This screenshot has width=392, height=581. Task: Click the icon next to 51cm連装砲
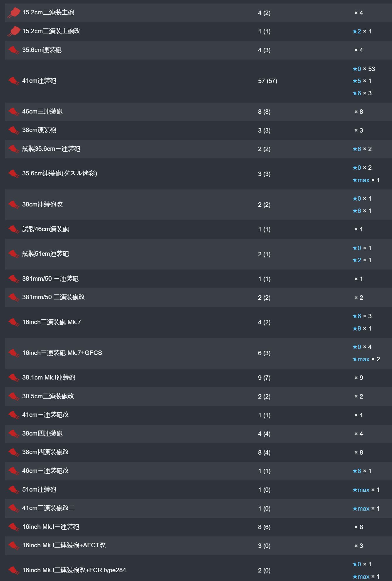14,489
